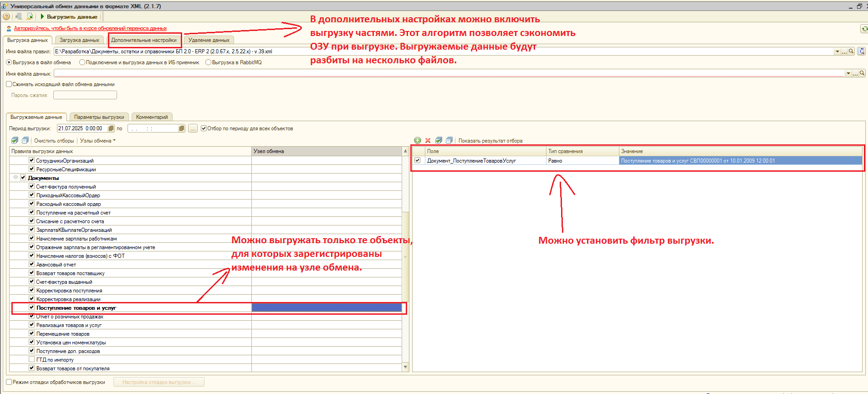Click the Пароль сжатия input field

coord(85,95)
